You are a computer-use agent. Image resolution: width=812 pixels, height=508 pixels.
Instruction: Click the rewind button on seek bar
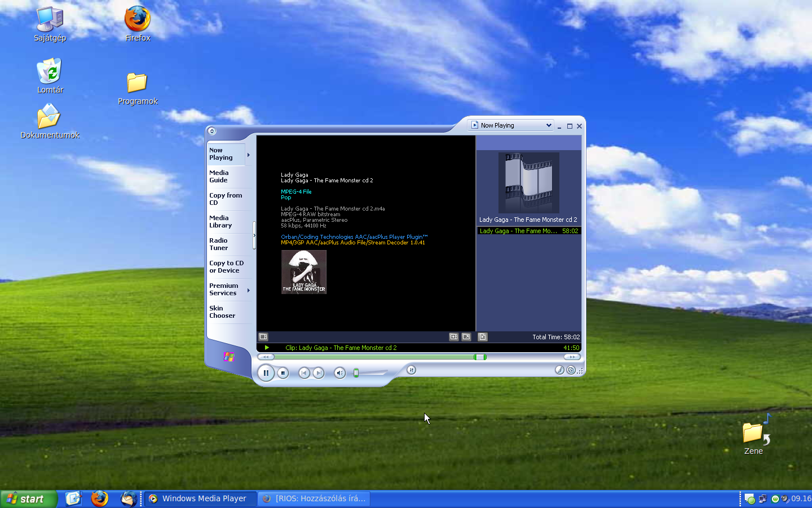266,357
